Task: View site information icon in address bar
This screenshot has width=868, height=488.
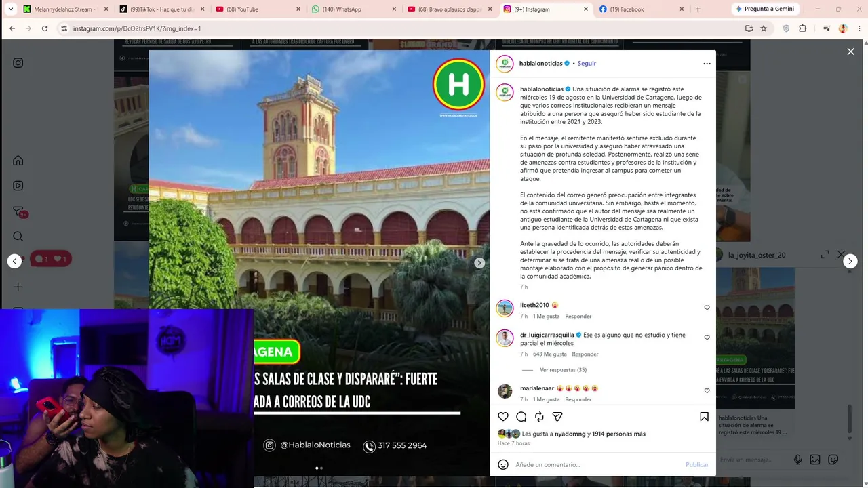Action: (64, 28)
